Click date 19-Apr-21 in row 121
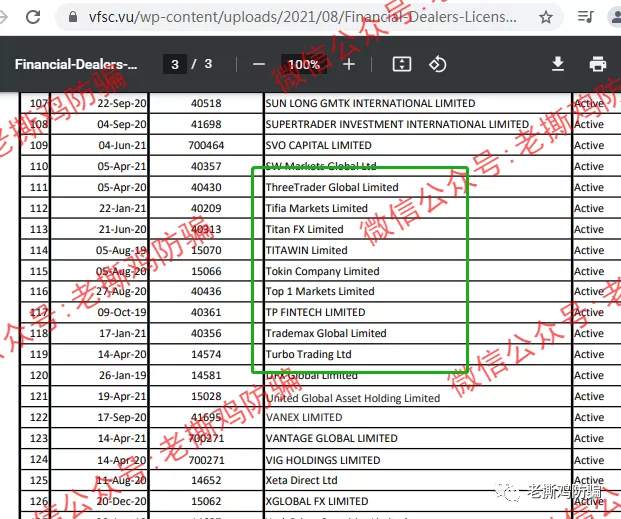 (122, 397)
